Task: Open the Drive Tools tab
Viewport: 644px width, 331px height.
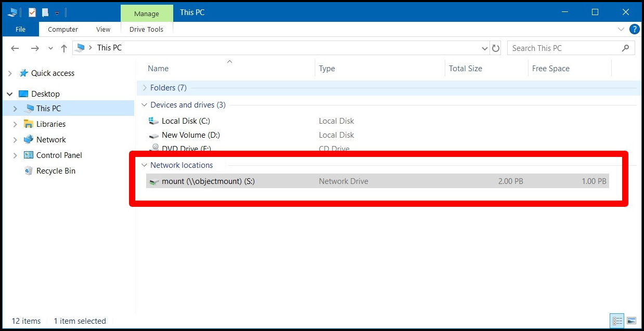Action: click(146, 30)
